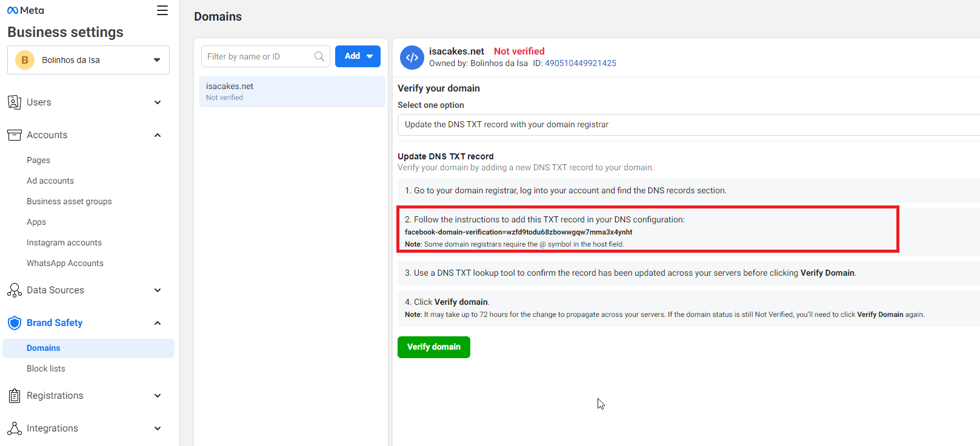Screen dimensions: 980x446
Task: Click the Filter by name or ID field
Action: [x=265, y=56]
